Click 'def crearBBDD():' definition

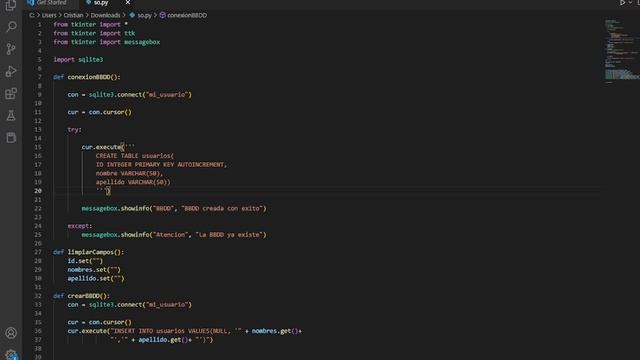[x=82, y=296]
